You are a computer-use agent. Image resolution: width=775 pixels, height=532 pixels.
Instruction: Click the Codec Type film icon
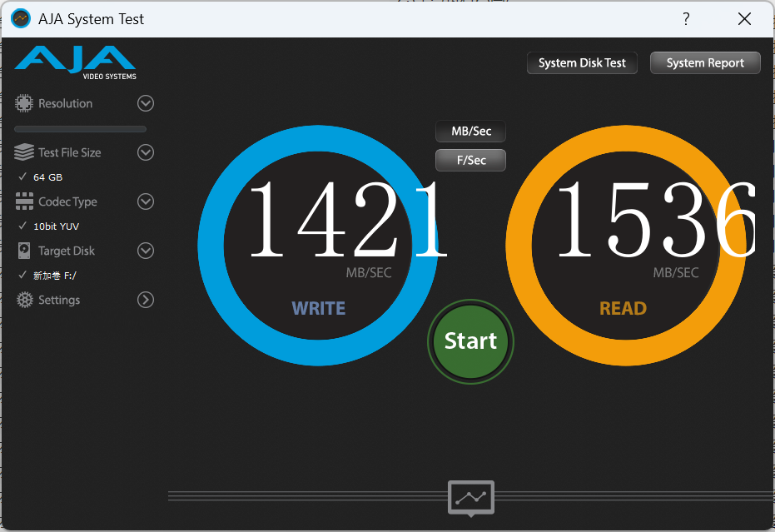coord(24,201)
